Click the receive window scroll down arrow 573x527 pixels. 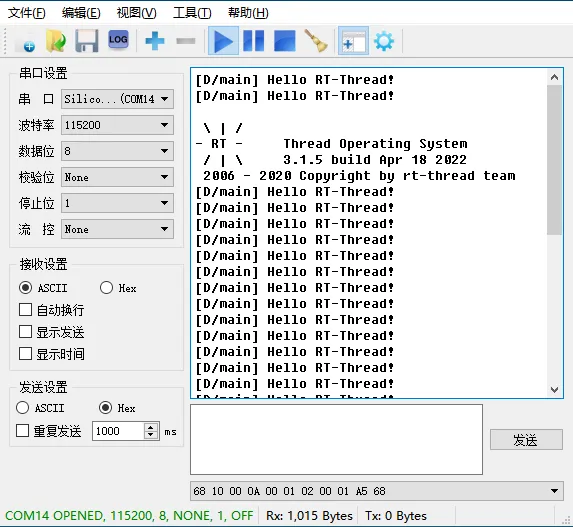[x=554, y=390]
